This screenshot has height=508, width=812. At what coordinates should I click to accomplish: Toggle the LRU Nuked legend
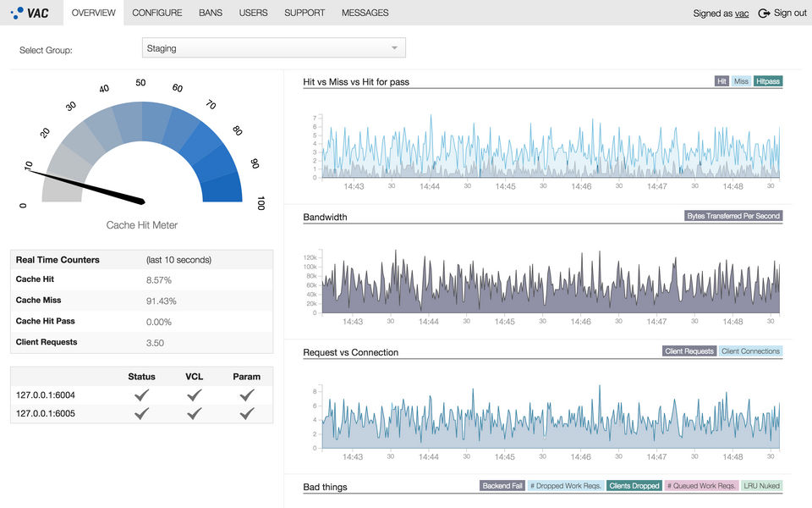(x=762, y=486)
